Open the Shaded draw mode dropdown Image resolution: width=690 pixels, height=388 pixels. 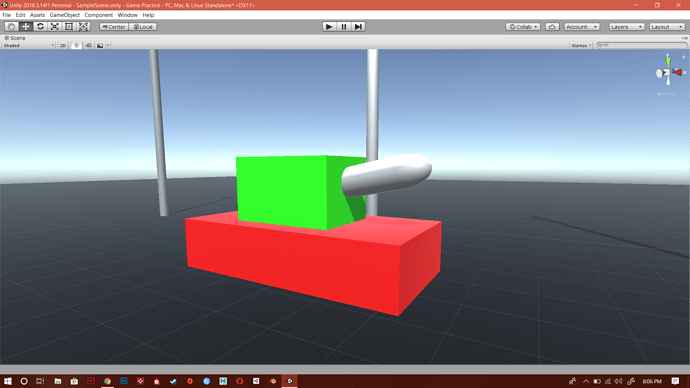pyautogui.click(x=29, y=45)
